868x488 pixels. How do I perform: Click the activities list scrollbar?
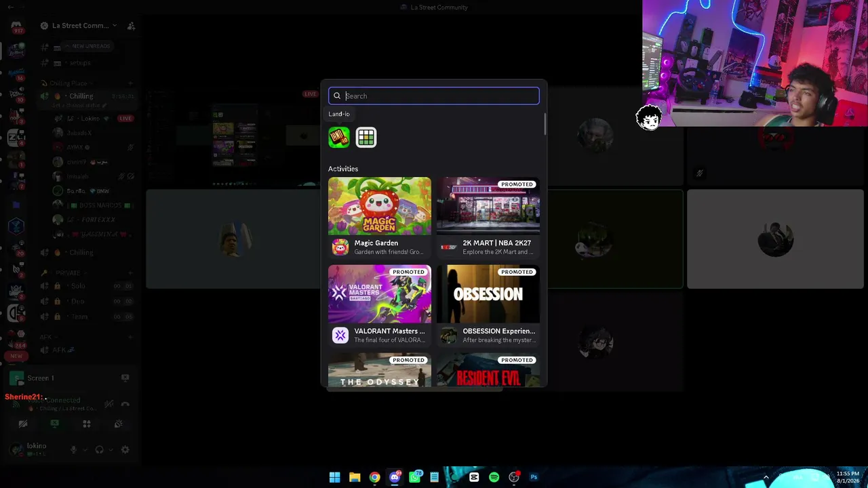[x=545, y=123]
